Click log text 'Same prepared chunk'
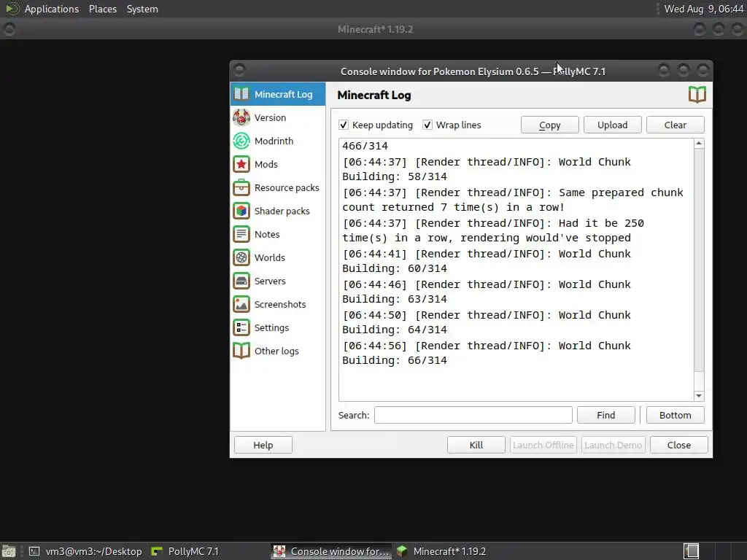Screen dimensions: 747x560 [x=621, y=192]
